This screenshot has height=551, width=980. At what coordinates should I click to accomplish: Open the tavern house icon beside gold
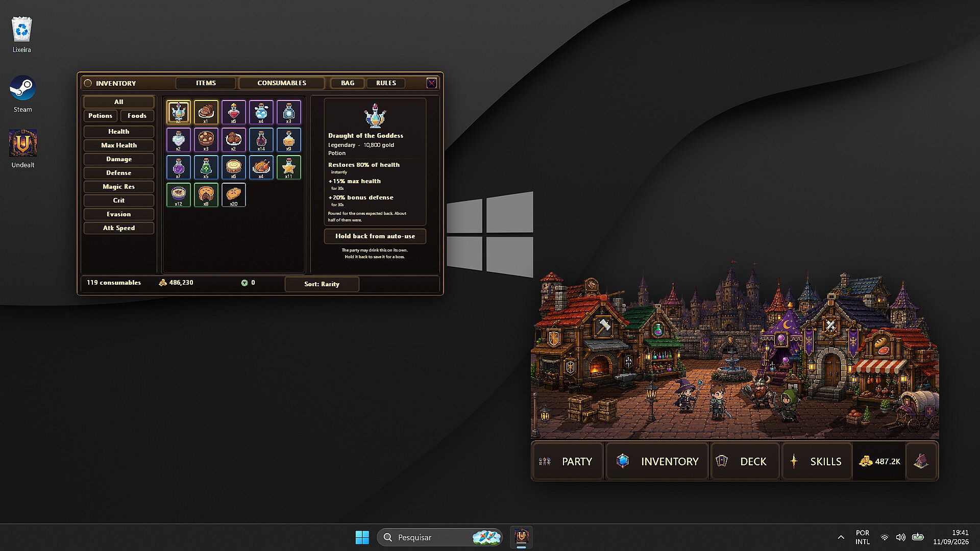coord(921,461)
